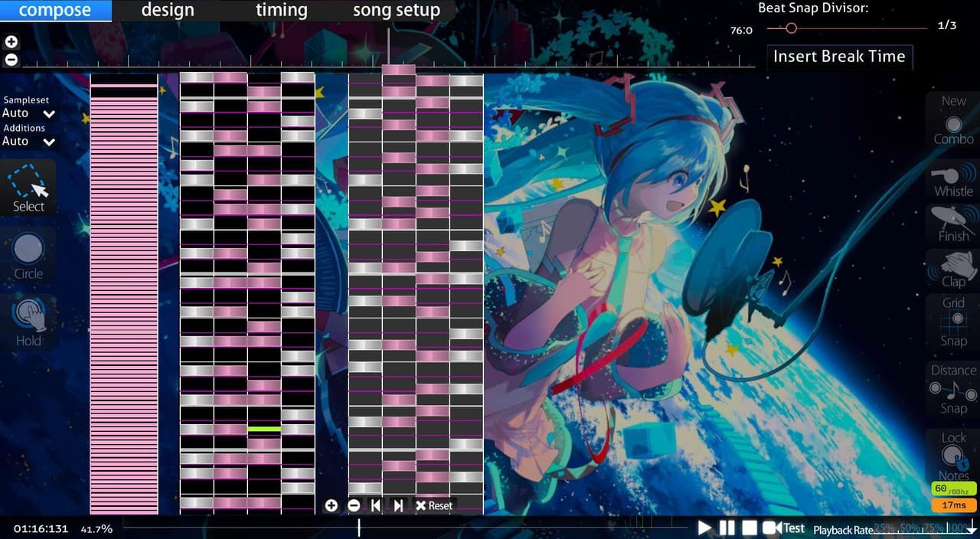
Task: Click the pink column overview strip
Action: click(x=124, y=294)
